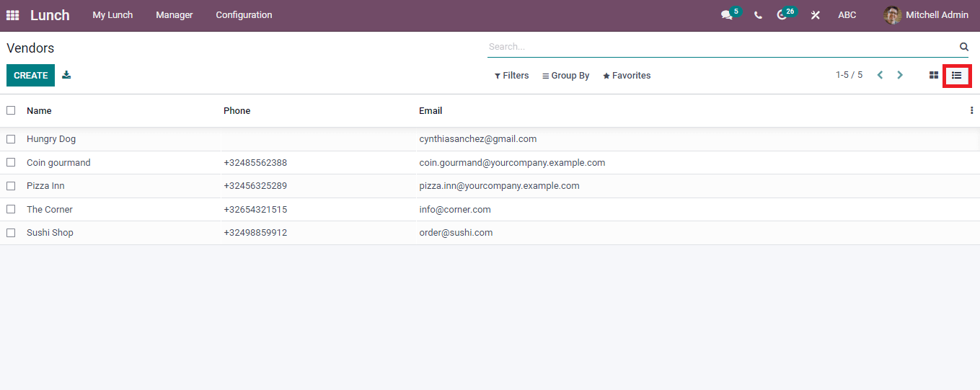Open the Sushi Shop vendor record

pyautogui.click(x=50, y=233)
